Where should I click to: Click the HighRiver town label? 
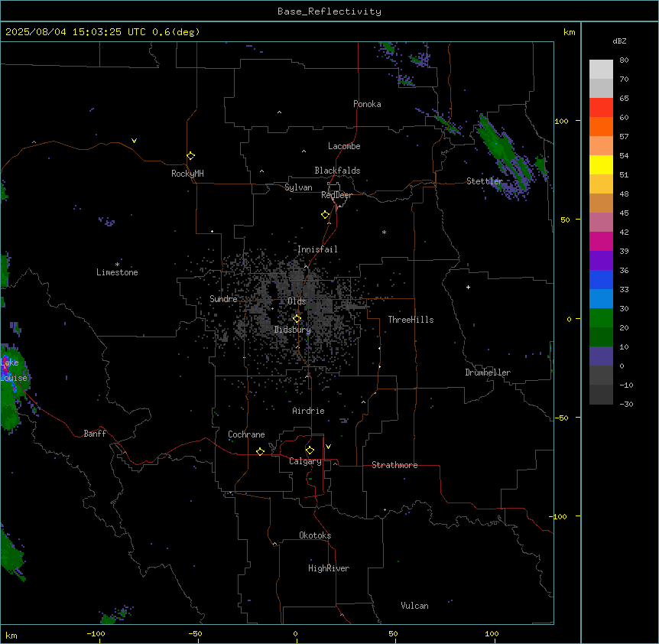click(329, 568)
